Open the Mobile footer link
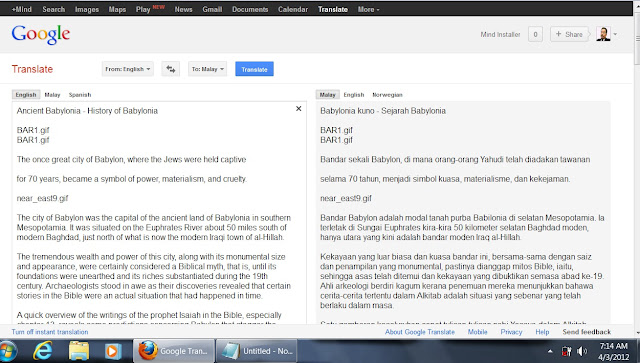This screenshot has width=640, height=363. click(477, 332)
